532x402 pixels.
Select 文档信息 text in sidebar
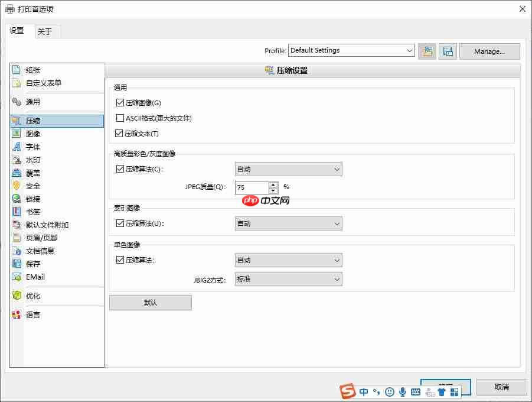point(40,251)
